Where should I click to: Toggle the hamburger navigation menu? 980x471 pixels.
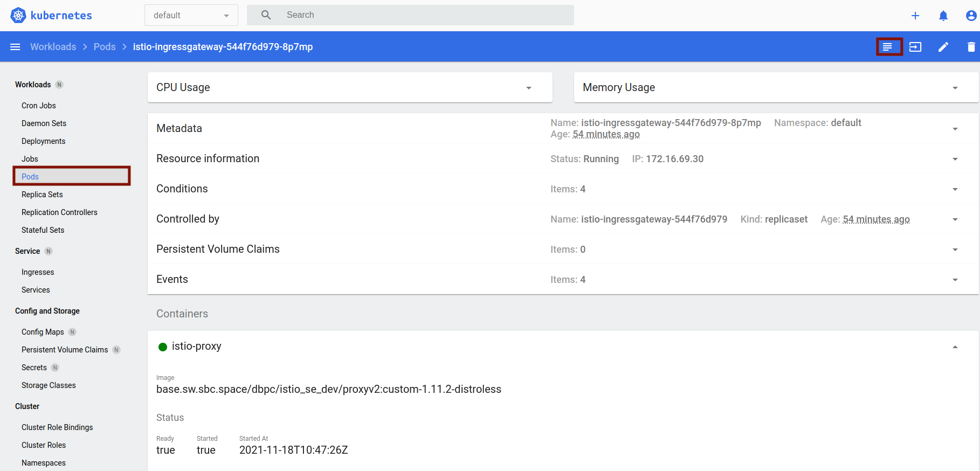point(15,47)
